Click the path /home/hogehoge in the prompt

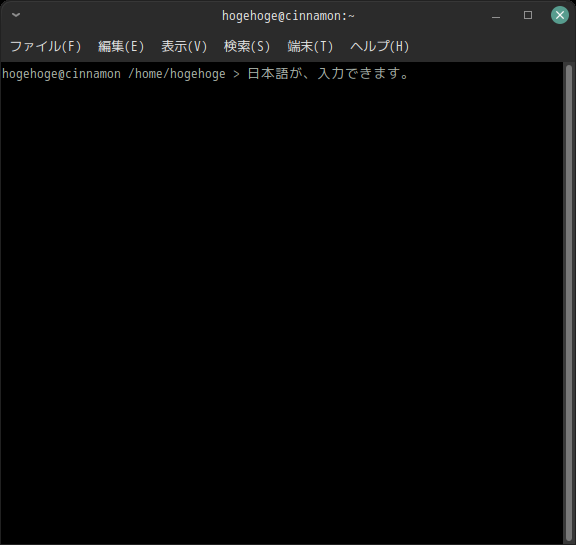point(177,74)
